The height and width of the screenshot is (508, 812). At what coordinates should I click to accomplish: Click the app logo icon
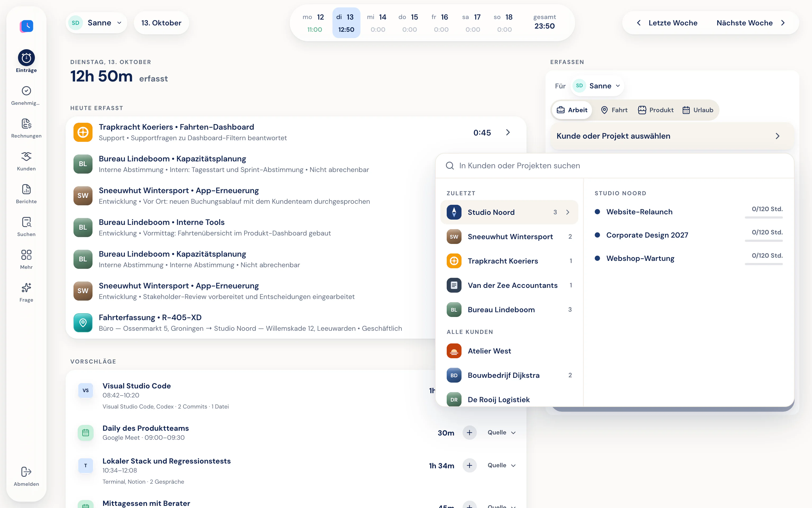26,26
